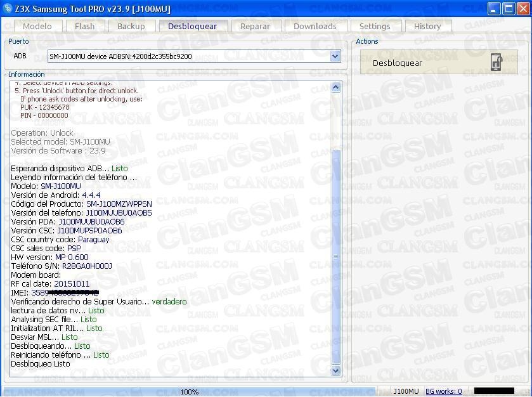Click the Desbloquear action button
This screenshot has width=532, height=397.
(x=439, y=62)
